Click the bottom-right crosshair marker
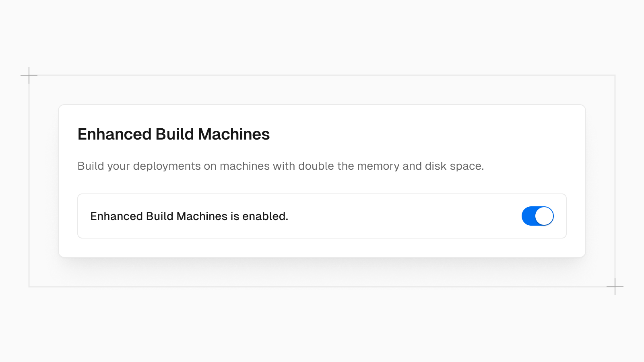This screenshot has height=362, width=644. [615, 287]
